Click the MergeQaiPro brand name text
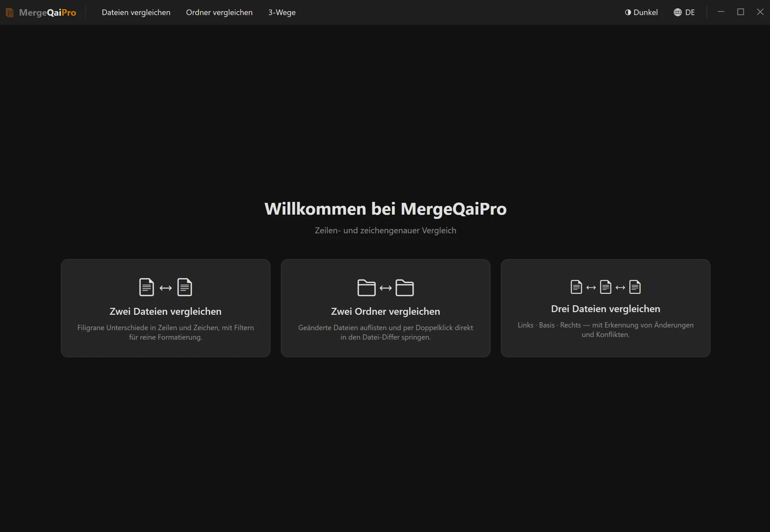This screenshot has width=770, height=532. (47, 12)
